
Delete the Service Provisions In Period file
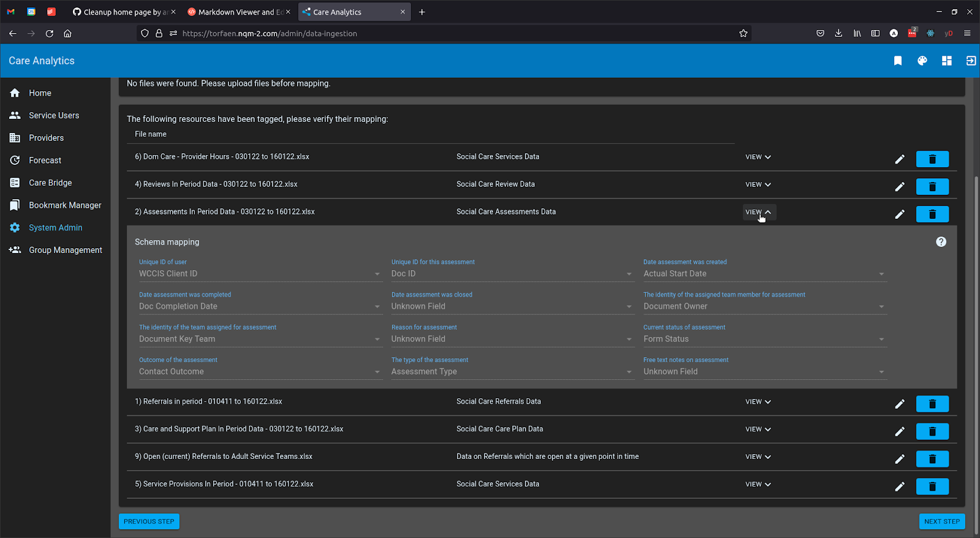pos(932,487)
